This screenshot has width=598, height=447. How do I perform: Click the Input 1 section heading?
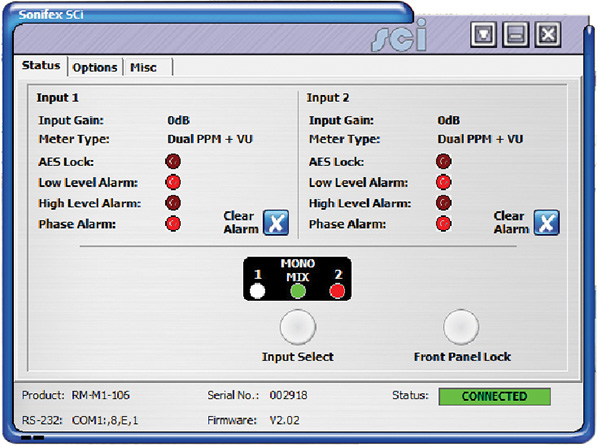[x=58, y=98]
